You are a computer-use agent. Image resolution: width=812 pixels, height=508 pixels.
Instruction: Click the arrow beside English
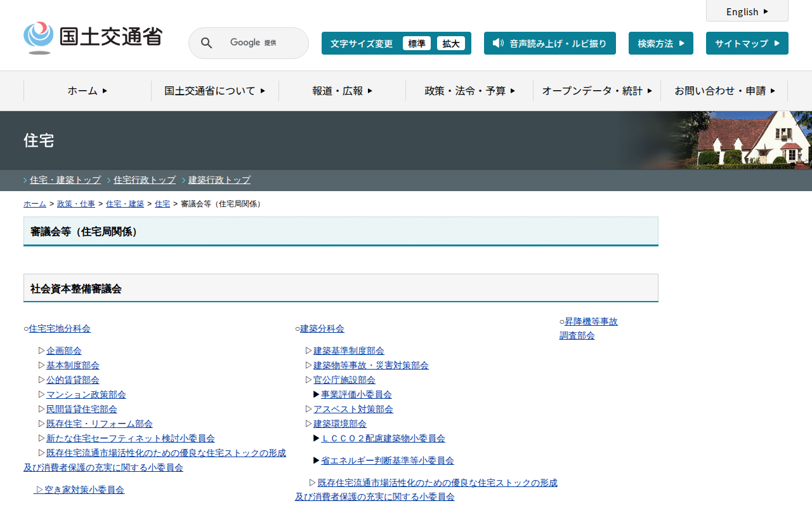[x=766, y=11]
